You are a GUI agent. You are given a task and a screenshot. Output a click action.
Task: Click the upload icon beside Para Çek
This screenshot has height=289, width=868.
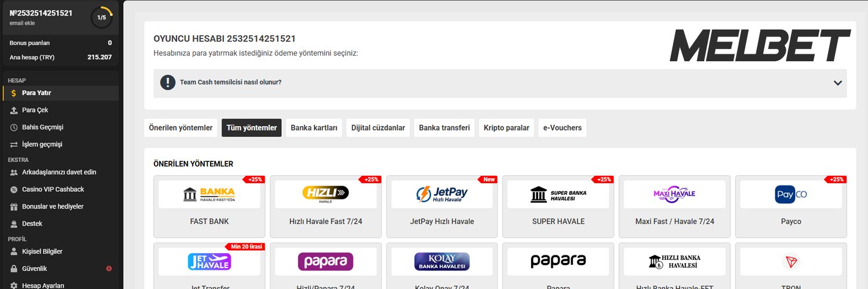click(x=14, y=110)
